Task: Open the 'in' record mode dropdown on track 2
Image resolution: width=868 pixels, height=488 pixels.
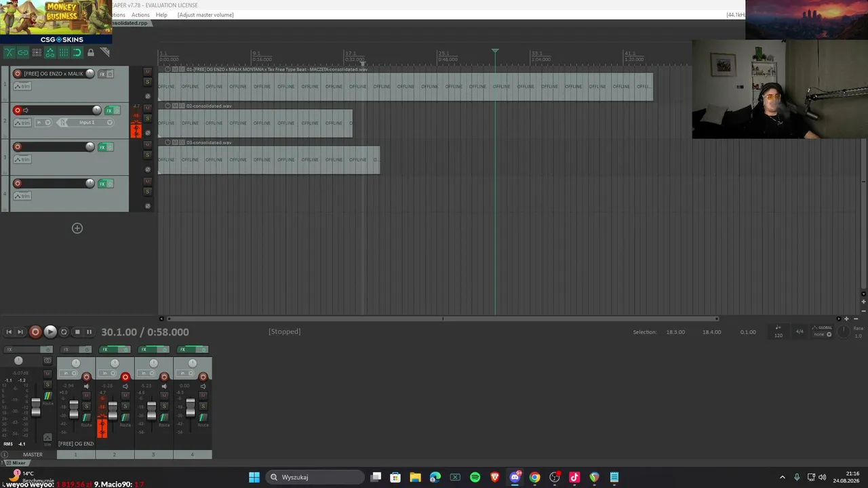Action: (43, 123)
